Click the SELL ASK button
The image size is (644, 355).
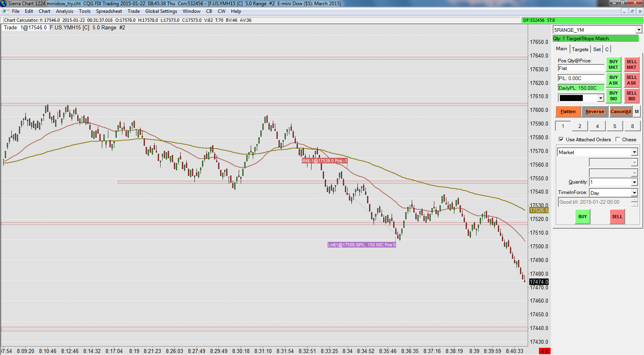(x=632, y=80)
